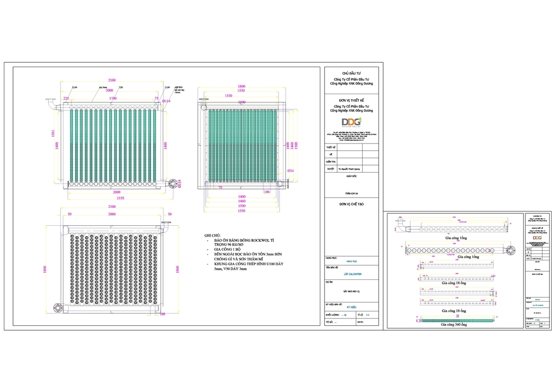Select the 'Gia công 1ống' caption under elbow pipe

click(x=456, y=238)
